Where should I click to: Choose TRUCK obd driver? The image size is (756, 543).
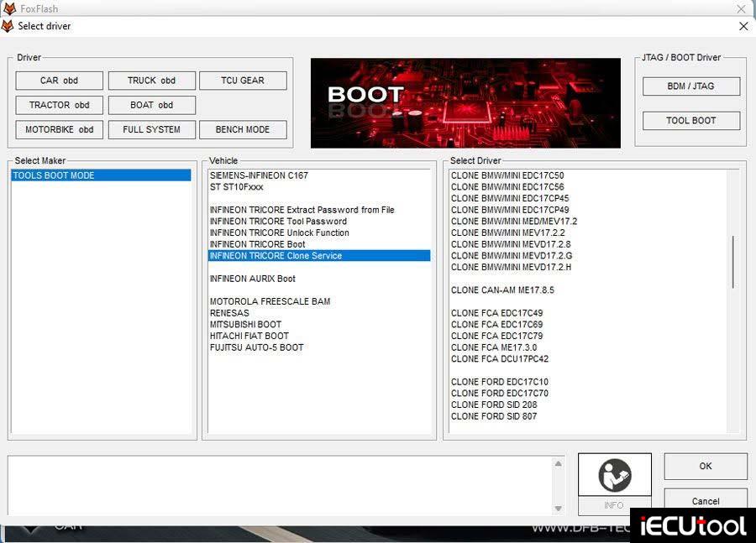click(x=151, y=81)
